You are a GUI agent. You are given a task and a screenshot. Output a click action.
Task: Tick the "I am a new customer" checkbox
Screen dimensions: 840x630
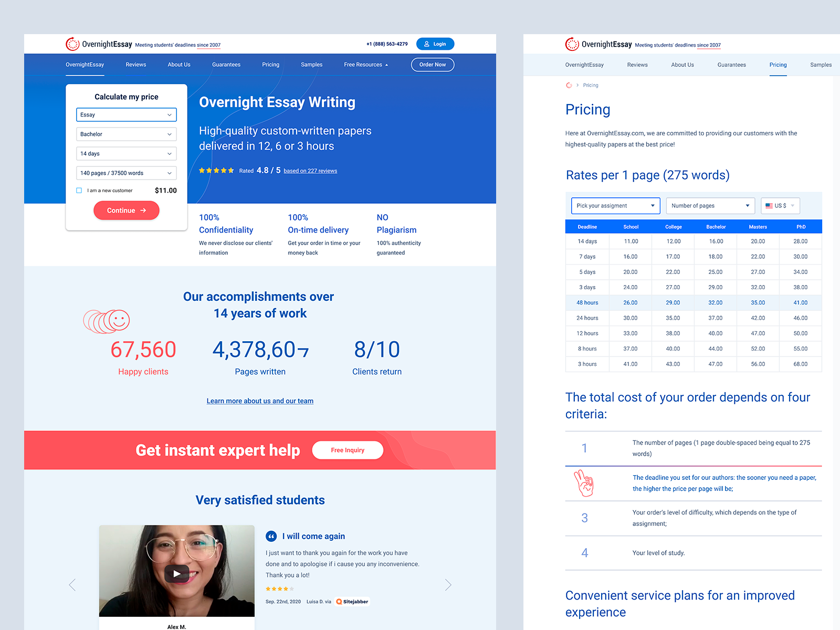point(79,191)
